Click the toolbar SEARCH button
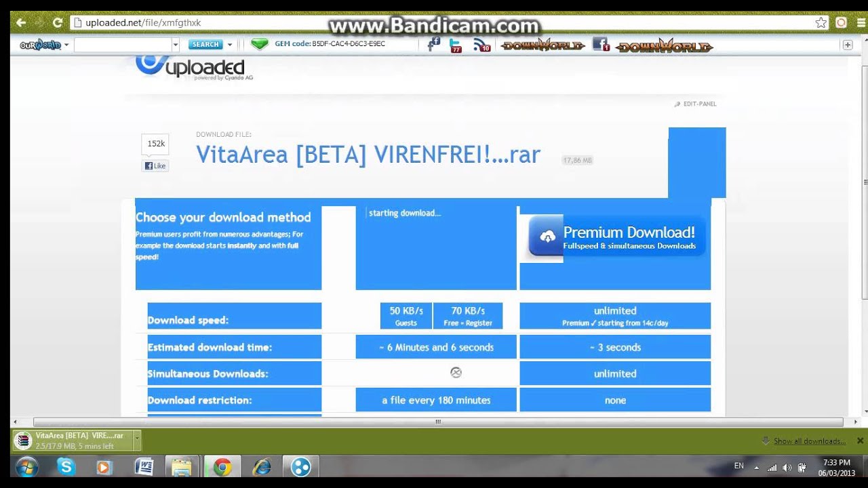 205,45
